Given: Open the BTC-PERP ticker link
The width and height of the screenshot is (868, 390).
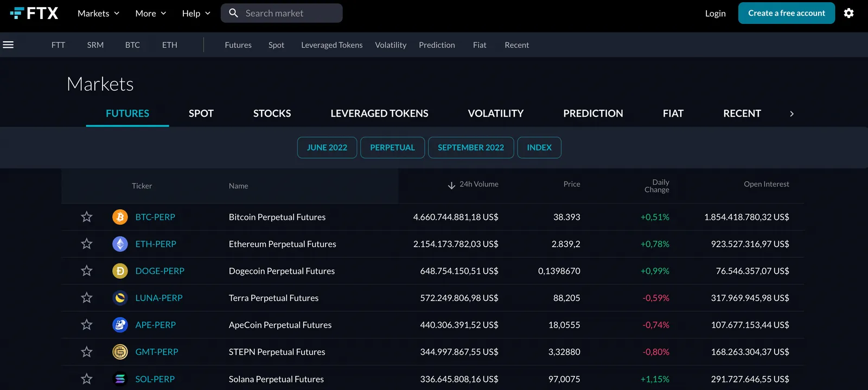Looking at the screenshot, I should pyautogui.click(x=155, y=217).
